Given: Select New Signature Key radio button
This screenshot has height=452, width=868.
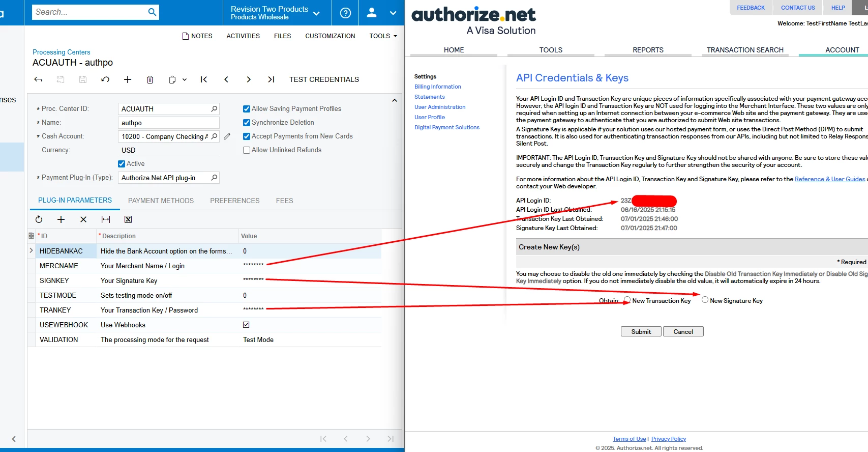Looking at the screenshot, I should 705,300.
